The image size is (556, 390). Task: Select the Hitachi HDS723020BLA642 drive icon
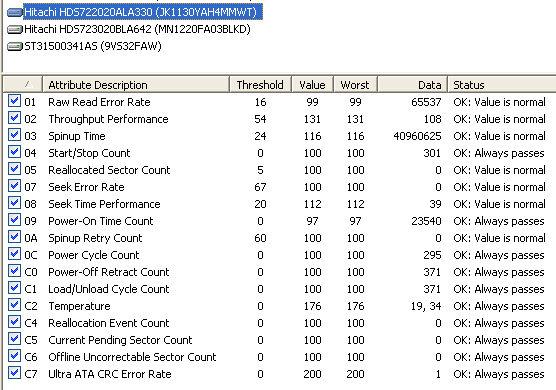tap(15, 29)
